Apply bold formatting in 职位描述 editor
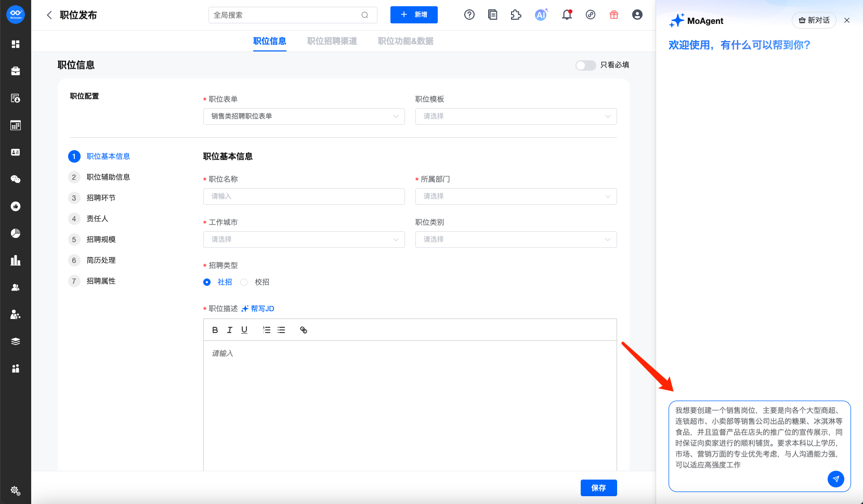This screenshot has width=863, height=504. tap(215, 330)
